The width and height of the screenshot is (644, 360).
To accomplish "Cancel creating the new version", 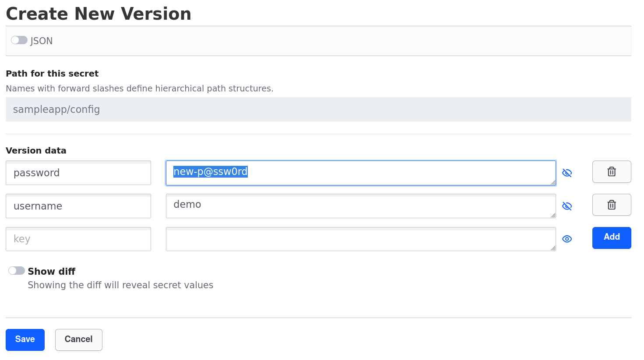I will tap(79, 340).
